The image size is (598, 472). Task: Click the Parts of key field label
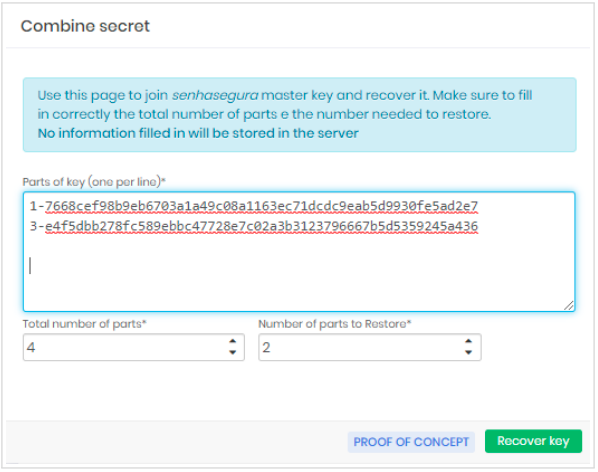click(94, 181)
